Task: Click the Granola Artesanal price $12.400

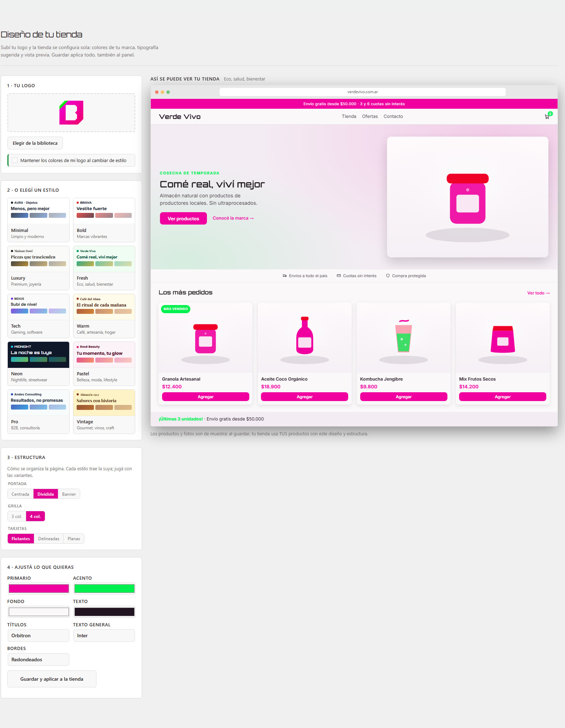Action: point(172,387)
